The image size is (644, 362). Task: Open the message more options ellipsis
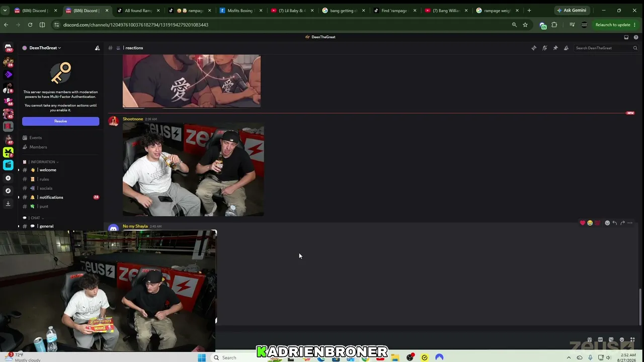tap(630, 223)
